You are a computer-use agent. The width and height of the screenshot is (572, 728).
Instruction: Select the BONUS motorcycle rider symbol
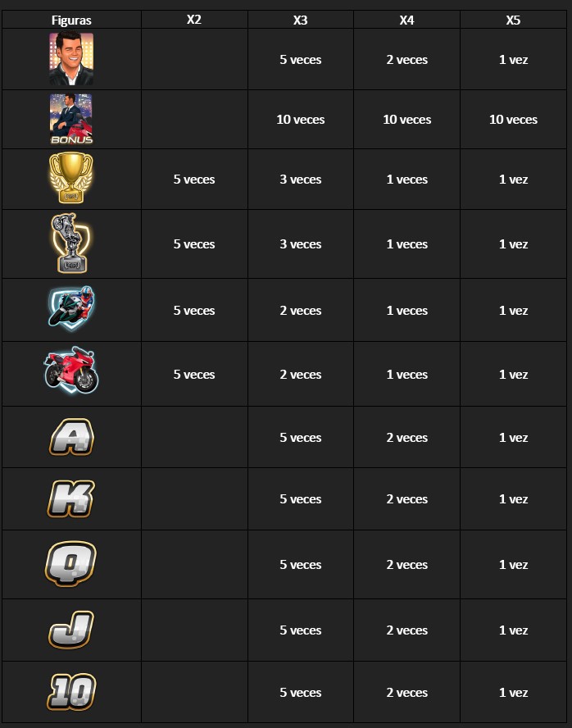pyautogui.click(x=71, y=120)
